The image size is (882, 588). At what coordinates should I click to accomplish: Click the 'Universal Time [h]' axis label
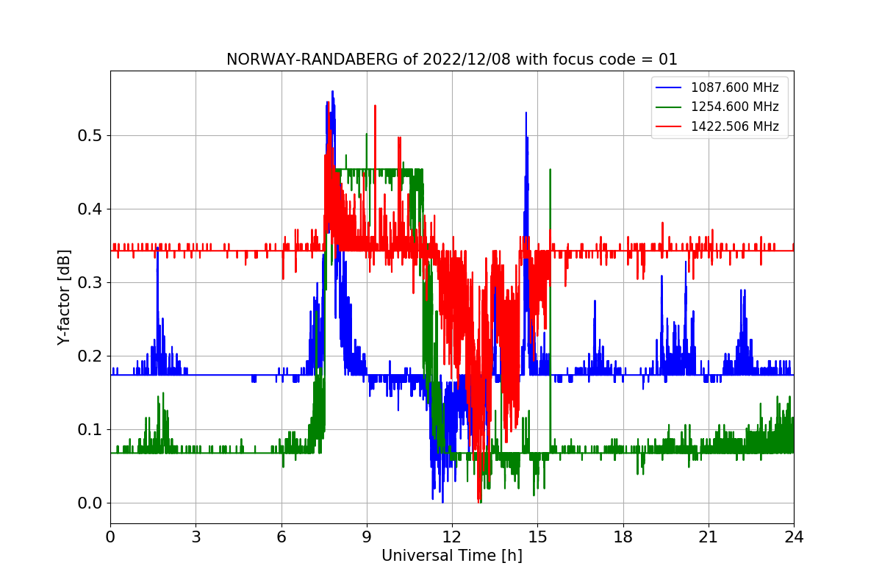451,556
